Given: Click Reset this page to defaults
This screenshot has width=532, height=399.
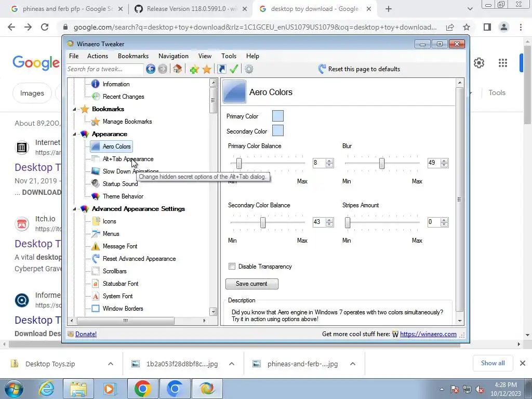Looking at the screenshot, I should [x=360, y=69].
